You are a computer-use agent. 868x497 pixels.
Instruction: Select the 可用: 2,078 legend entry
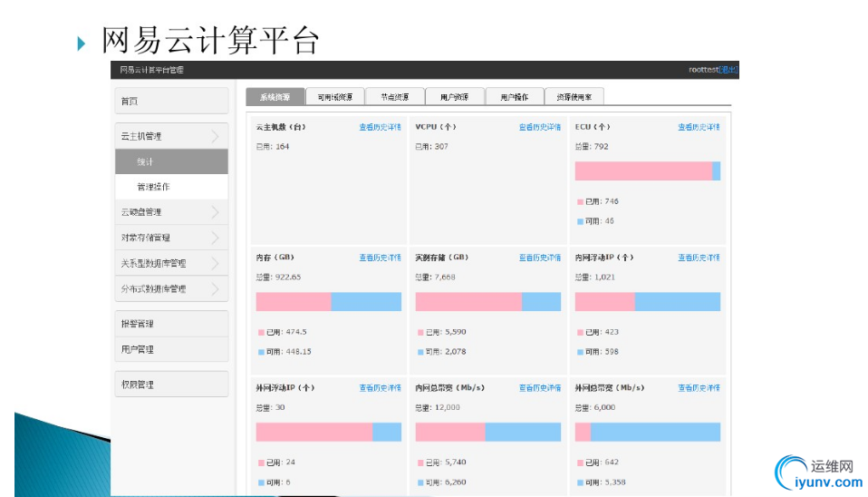[x=442, y=352]
